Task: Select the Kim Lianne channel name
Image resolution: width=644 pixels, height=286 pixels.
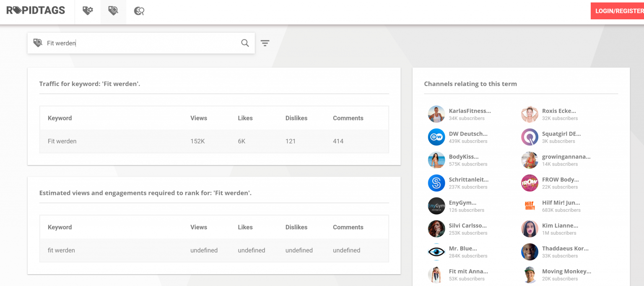Action: pyautogui.click(x=560, y=226)
